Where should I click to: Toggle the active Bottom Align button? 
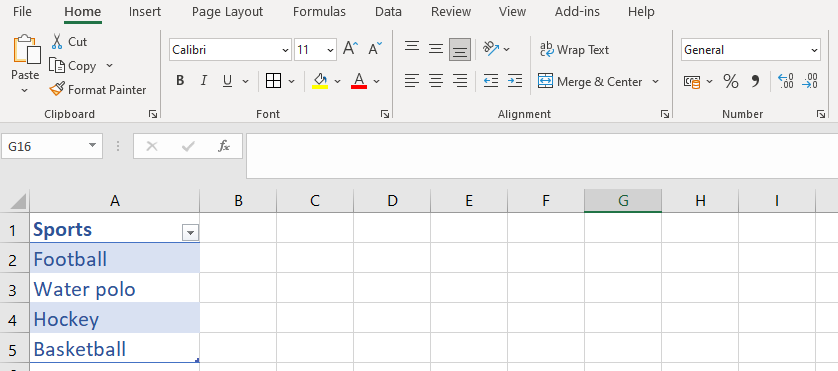click(460, 49)
